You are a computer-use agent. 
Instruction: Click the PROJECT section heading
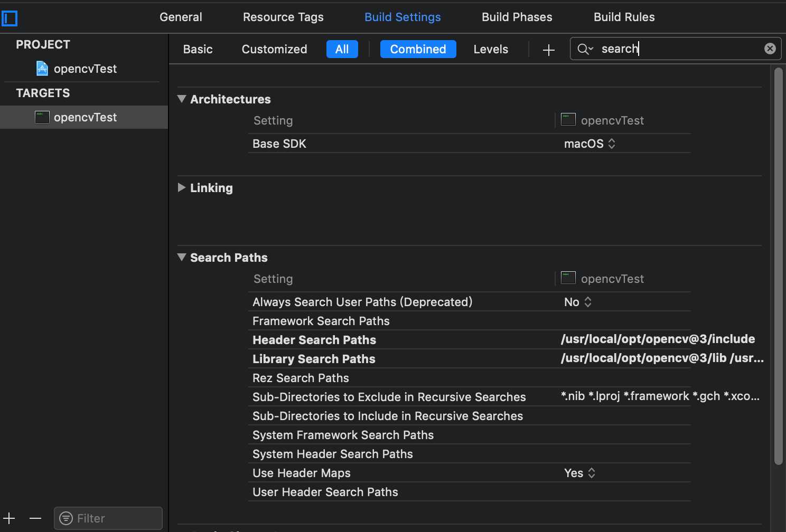tap(43, 44)
